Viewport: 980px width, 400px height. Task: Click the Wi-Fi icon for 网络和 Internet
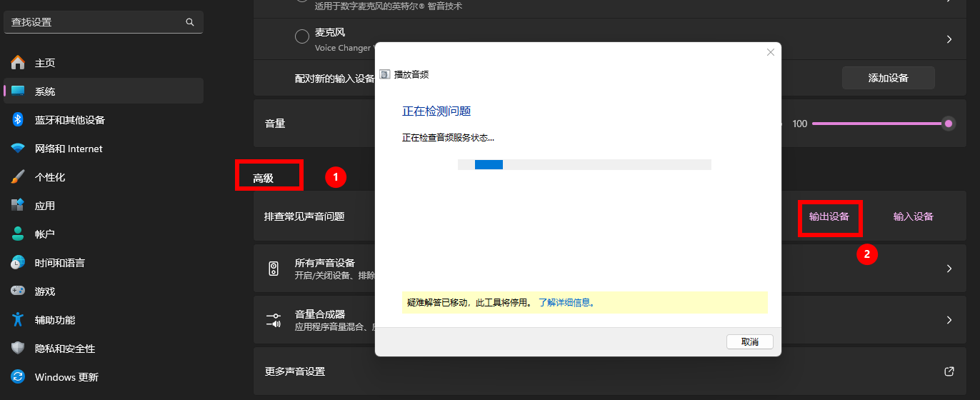[x=18, y=149]
